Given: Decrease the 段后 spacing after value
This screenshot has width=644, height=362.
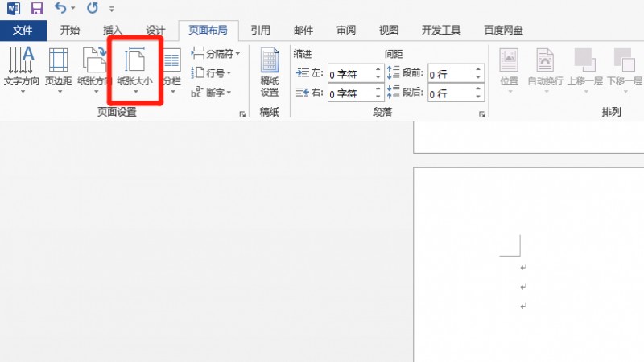Looking at the screenshot, I should (x=478, y=97).
